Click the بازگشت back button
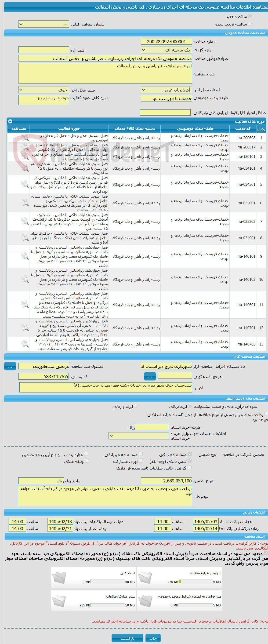Screen dimensions: 268x644 tap(127, 638)
